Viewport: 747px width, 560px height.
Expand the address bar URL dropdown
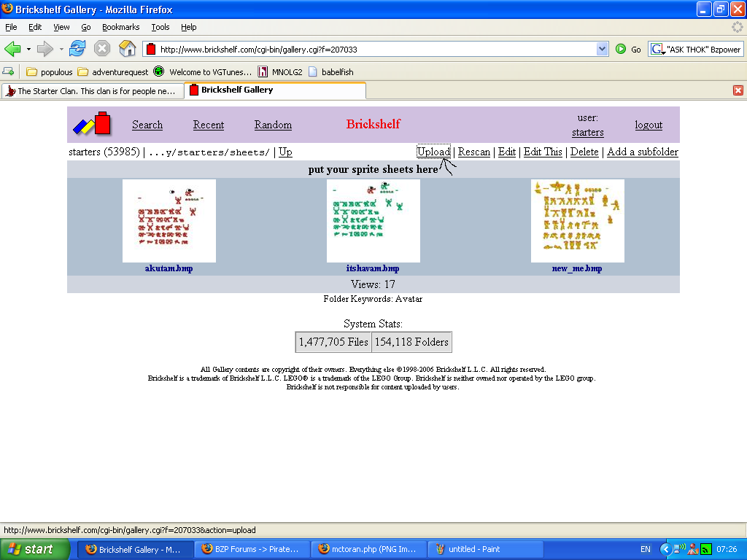pyautogui.click(x=602, y=49)
